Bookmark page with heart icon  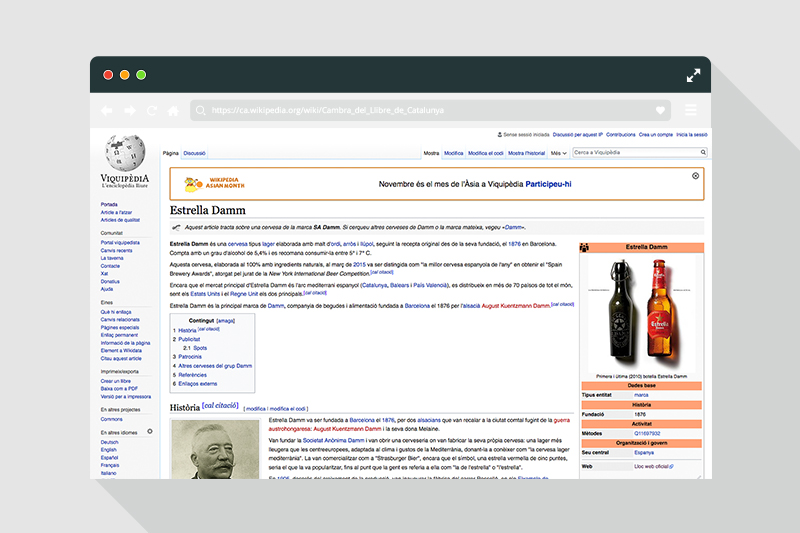coord(660,110)
